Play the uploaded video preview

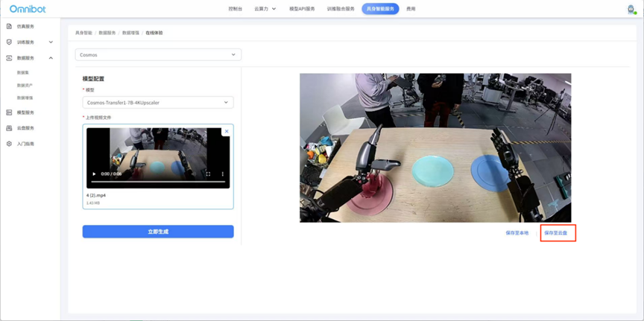(94, 174)
